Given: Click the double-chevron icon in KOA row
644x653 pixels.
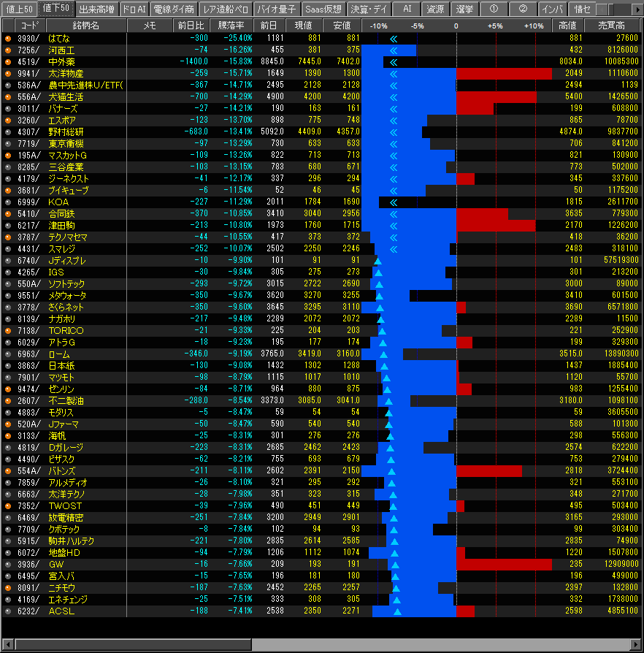Looking at the screenshot, I should [393, 202].
